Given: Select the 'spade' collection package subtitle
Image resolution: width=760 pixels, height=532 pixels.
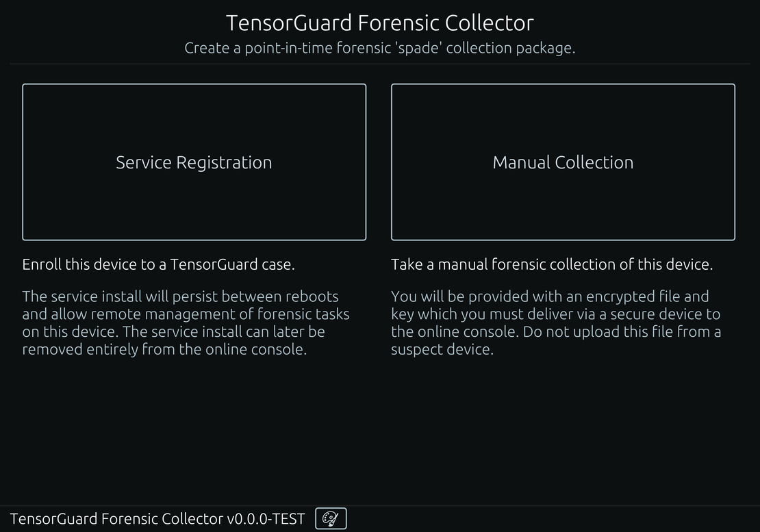Looking at the screenshot, I should 379,48.
